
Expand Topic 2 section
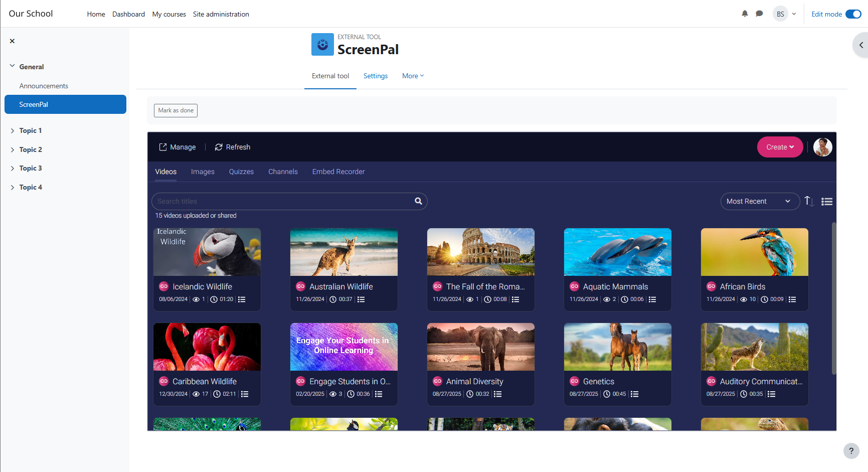point(12,149)
